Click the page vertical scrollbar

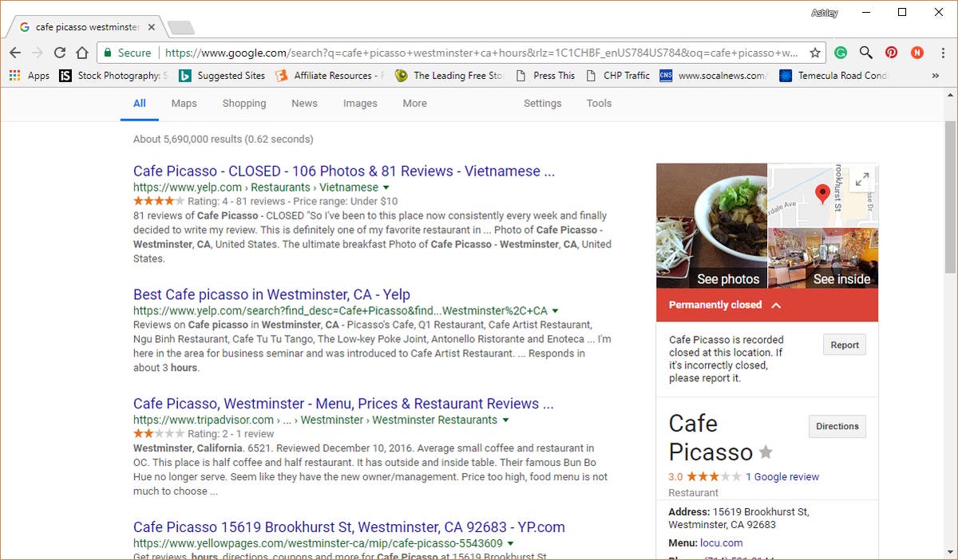tap(949, 199)
